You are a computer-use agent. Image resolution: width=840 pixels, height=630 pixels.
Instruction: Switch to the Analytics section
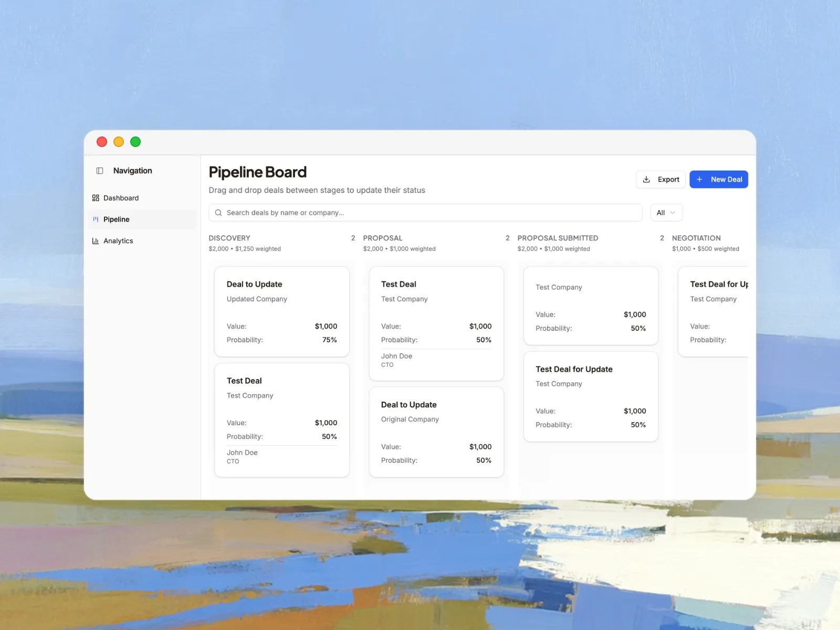click(119, 240)
